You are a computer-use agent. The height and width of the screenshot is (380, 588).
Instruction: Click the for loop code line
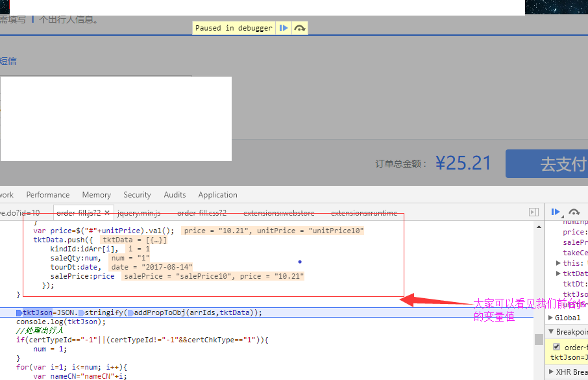(x=71, y=367)
